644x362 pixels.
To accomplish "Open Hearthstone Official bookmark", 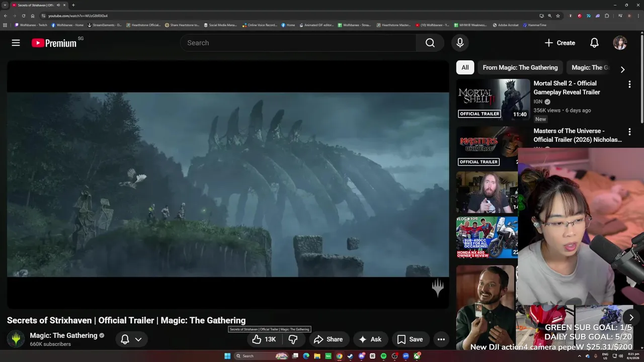I will point(143,25).
